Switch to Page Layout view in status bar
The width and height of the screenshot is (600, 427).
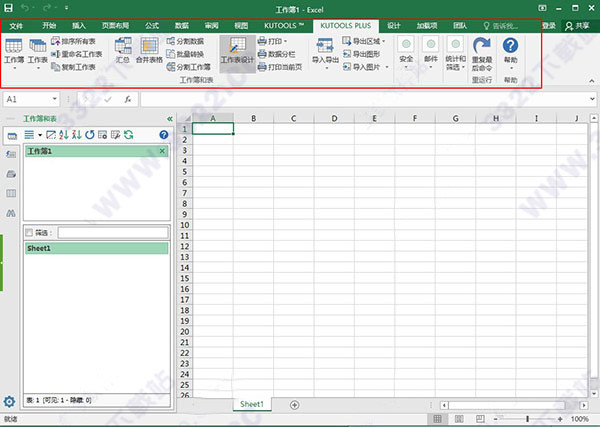click(459, 419)
